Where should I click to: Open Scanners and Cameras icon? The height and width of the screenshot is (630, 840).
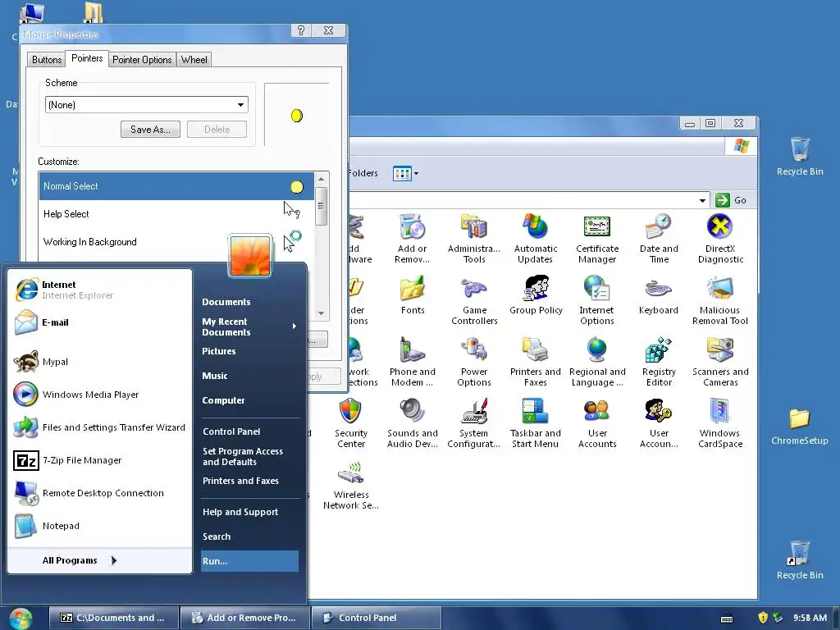click(720, 362)
